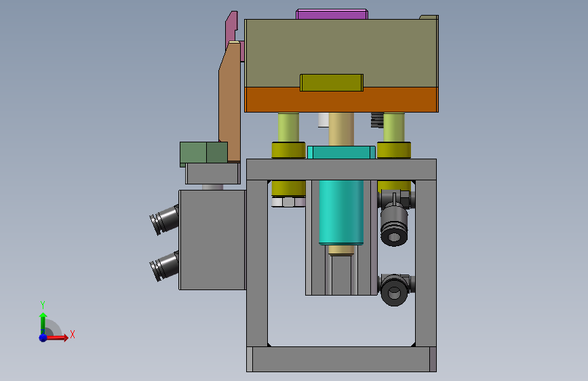Select the upper black fitting on the left block

pos(164,220)
